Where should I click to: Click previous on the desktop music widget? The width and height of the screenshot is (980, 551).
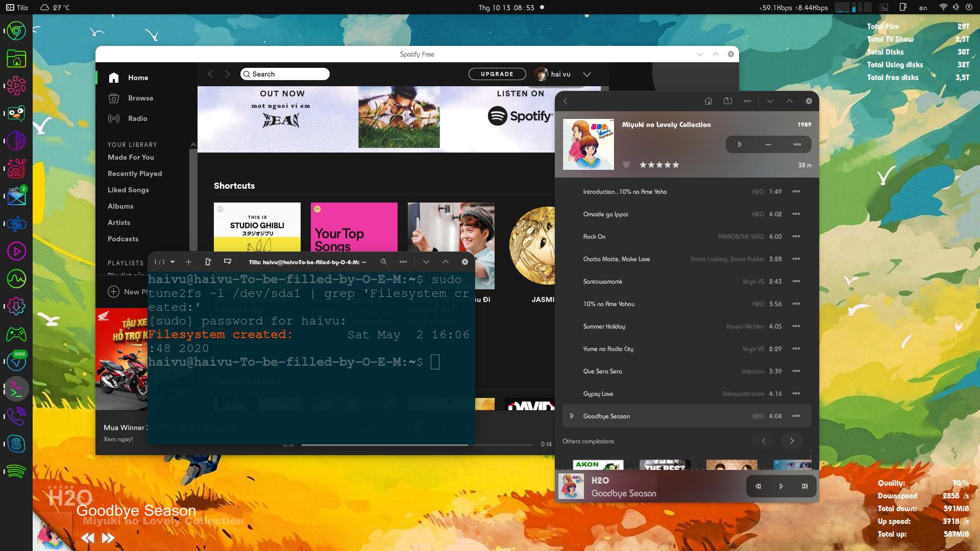pyautogui.click(x=88, y=538)
